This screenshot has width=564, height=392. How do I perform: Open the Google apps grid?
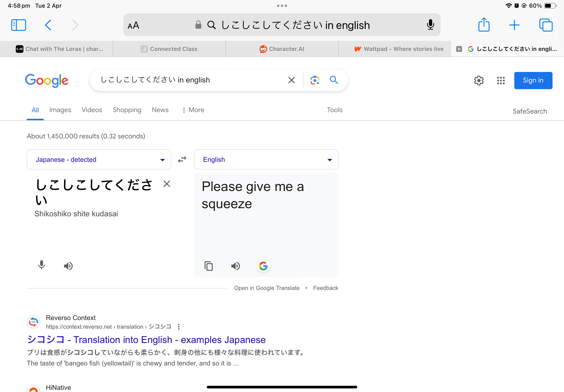501,80
